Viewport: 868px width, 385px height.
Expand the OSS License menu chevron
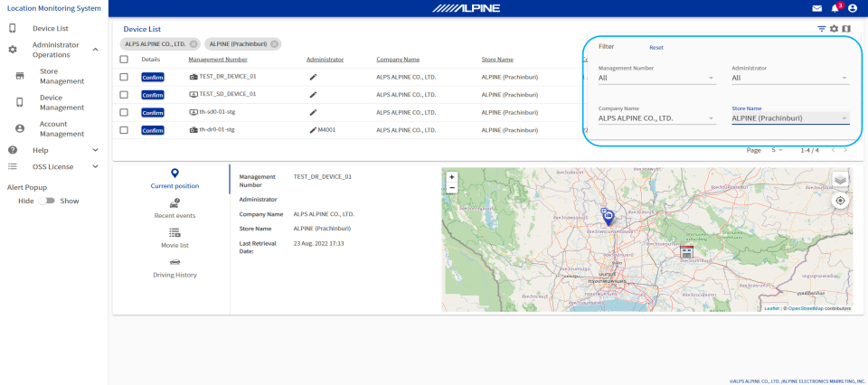click(x=95, y=166)
